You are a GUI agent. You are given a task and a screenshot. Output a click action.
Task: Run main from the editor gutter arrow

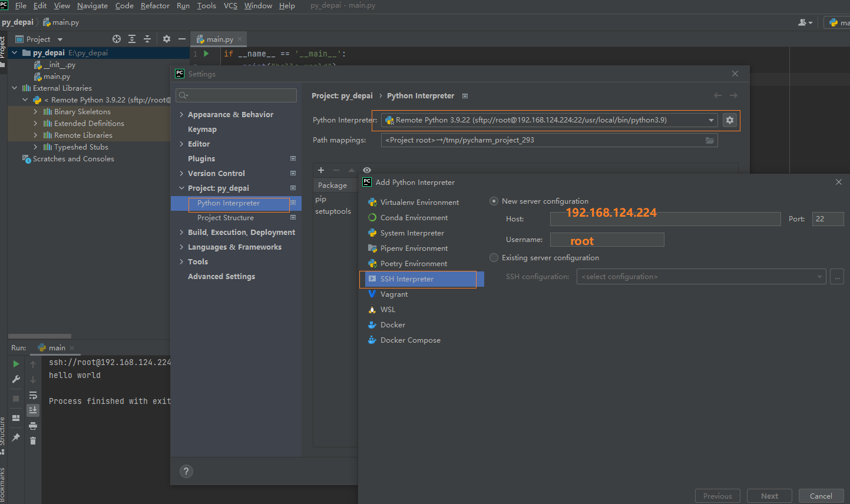coord(206,54)
